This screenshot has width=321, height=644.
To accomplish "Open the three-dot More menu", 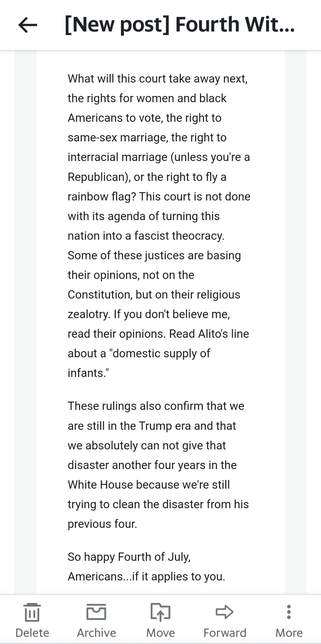I will pyautogui.click(x=289, y=612).
